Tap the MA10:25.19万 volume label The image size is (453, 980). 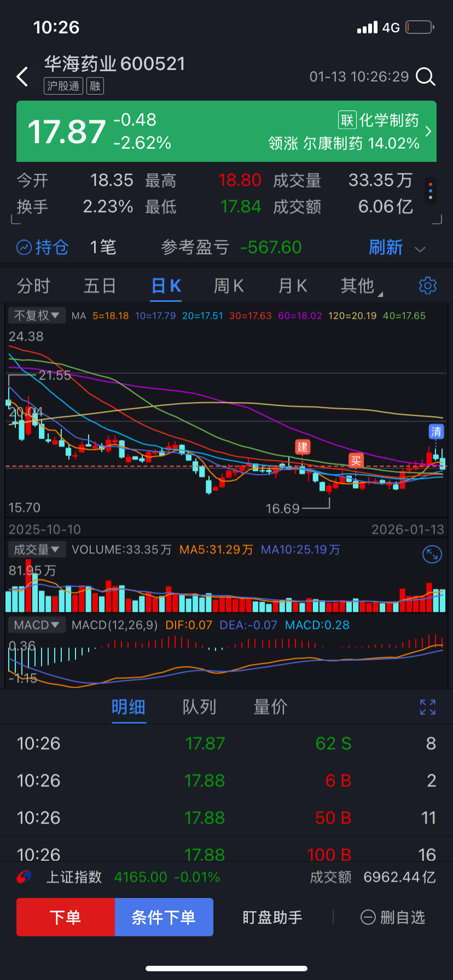click(x=300, y=550)
